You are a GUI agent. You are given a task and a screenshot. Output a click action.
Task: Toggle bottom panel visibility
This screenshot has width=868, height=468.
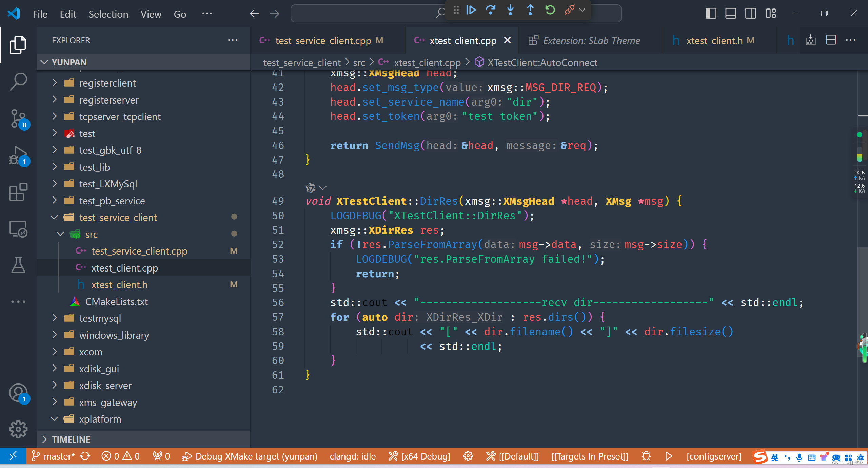731,14
